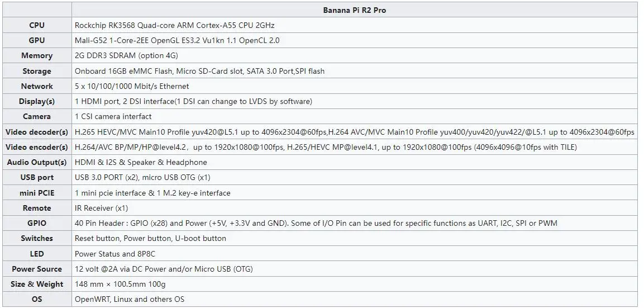The width and height of the screenshot is (644, 308).
Task: Click the 'Camera' row label
Action: [37, 116]
